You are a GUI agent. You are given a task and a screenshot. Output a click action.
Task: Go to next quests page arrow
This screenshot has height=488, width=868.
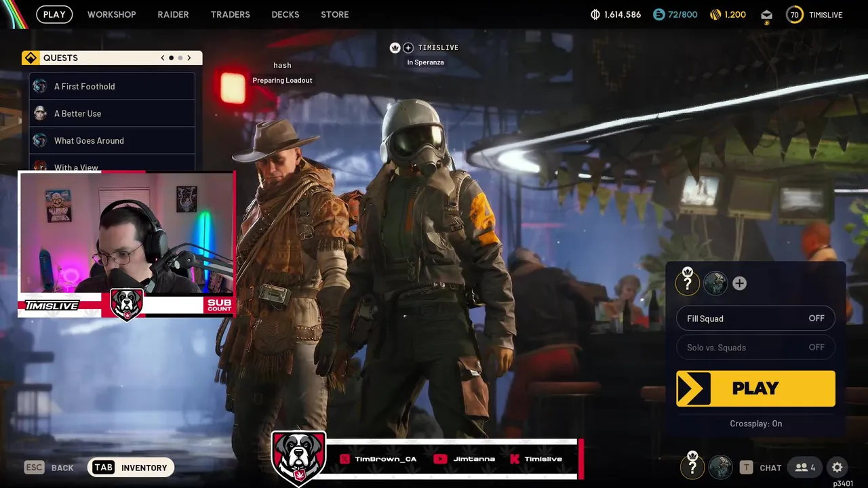click(189, 58)
